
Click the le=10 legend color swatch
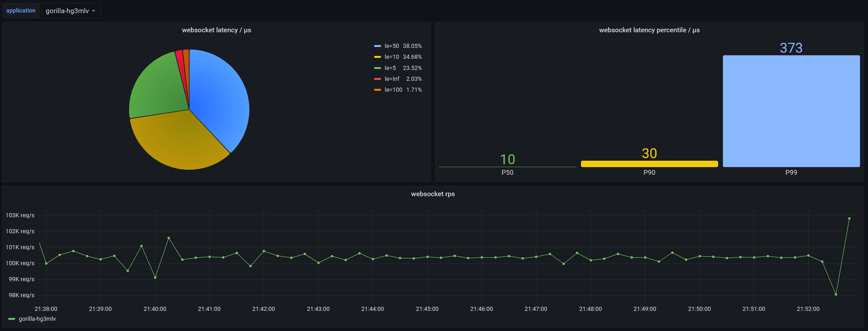tap(377, 57)
